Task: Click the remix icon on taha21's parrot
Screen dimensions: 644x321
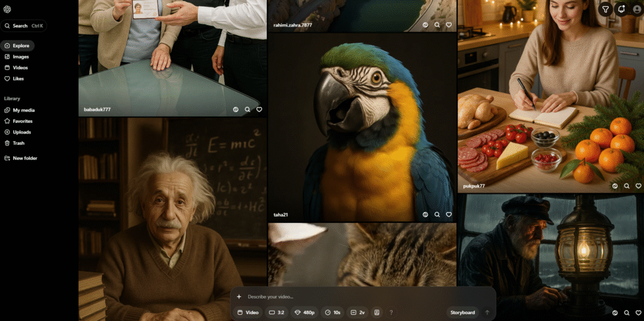Action: tap(426, 215)
